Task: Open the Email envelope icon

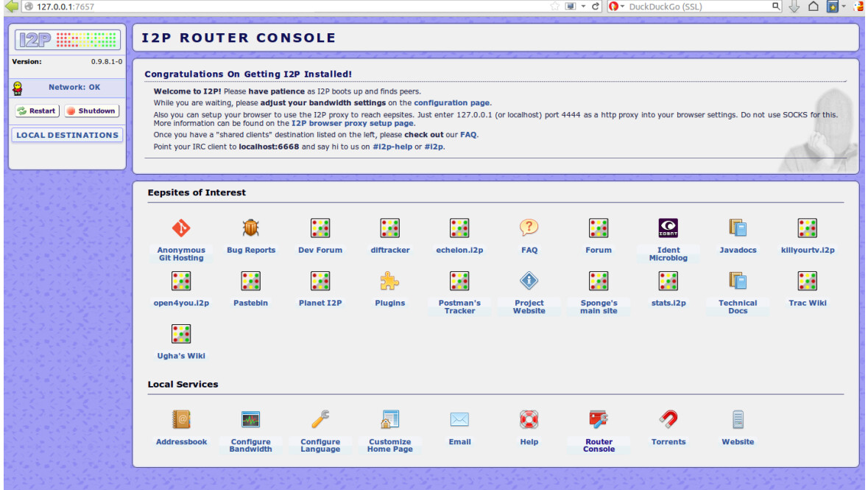Action: (x=459, y=420)
